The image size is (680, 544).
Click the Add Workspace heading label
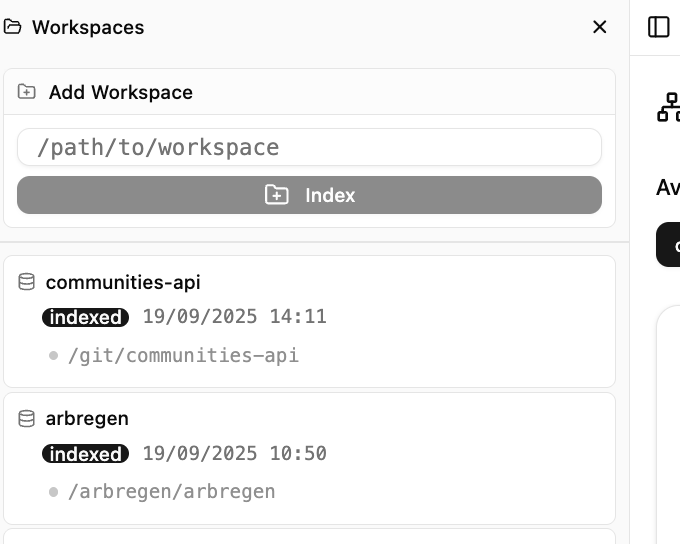point(121,92)
